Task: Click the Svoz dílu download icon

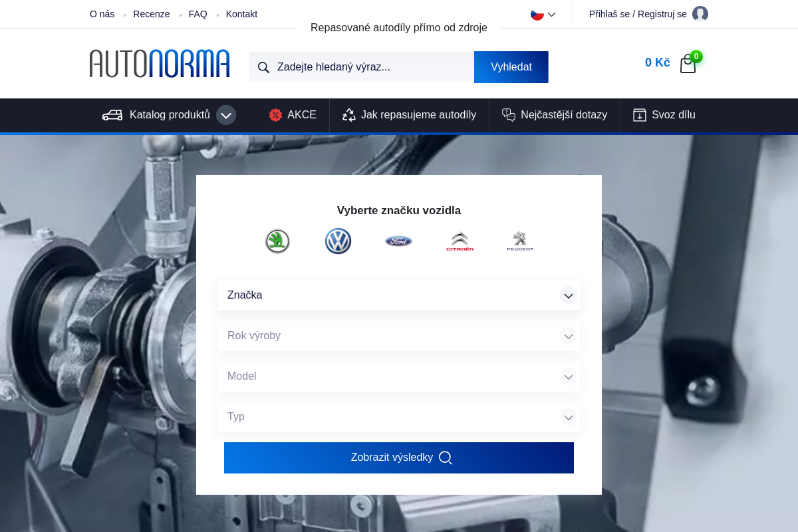Action: (x=640, y=114)
